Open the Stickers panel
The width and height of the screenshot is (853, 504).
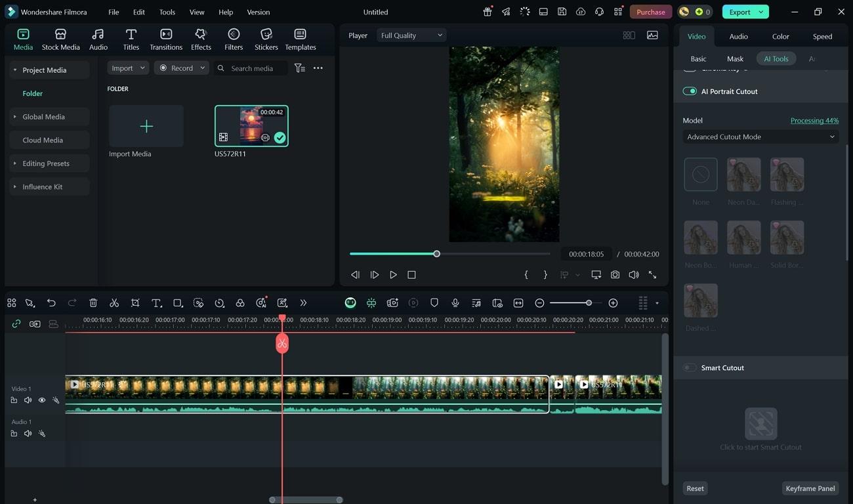pyautogui.click(x=266, y=39)
